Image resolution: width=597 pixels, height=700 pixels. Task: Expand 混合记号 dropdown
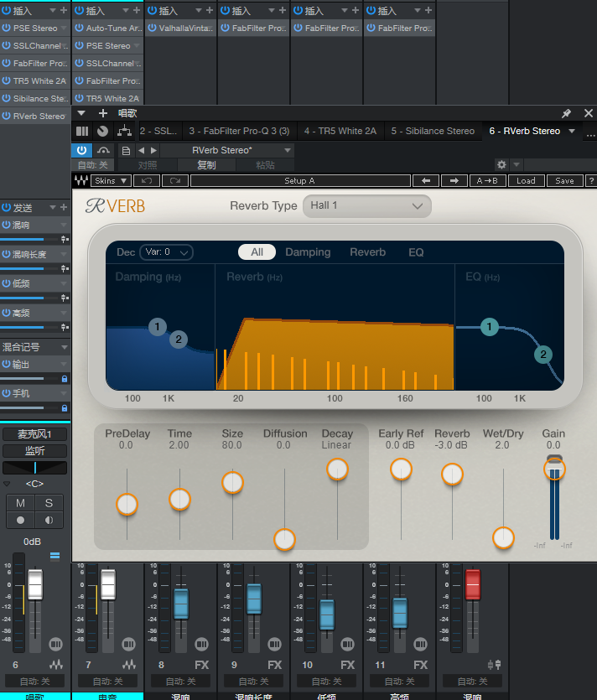click(x=65, y=347)
